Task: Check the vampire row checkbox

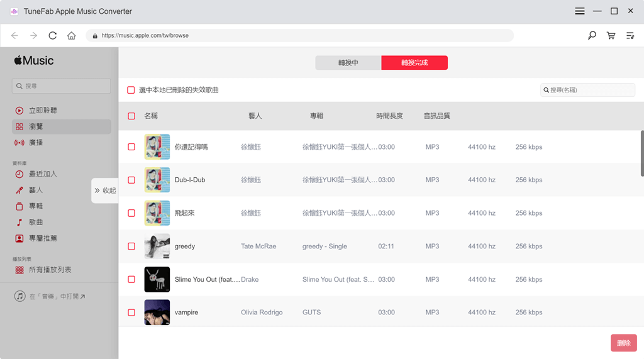Action: tap(131, 312)
